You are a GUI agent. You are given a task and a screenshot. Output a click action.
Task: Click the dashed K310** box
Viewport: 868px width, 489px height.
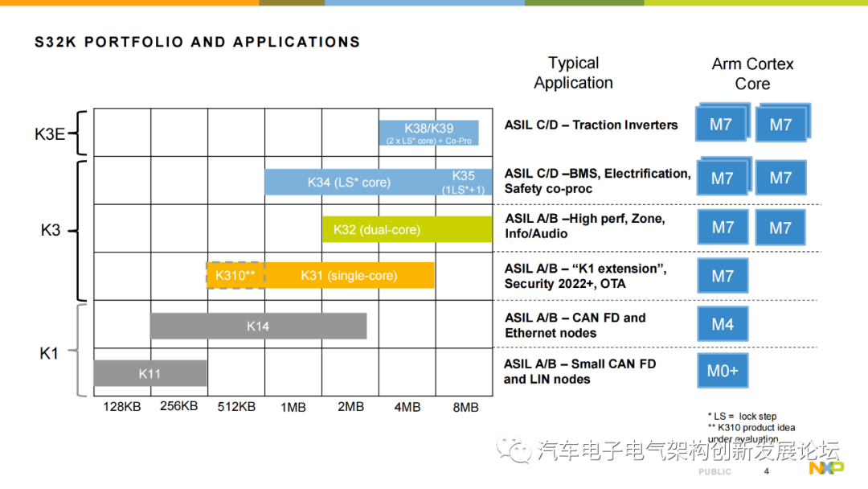click(235, 275)
